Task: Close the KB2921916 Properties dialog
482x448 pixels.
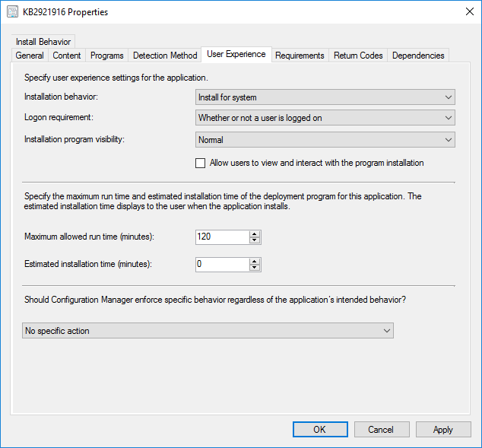Action: pyautogui.click(x=469, y=11)
